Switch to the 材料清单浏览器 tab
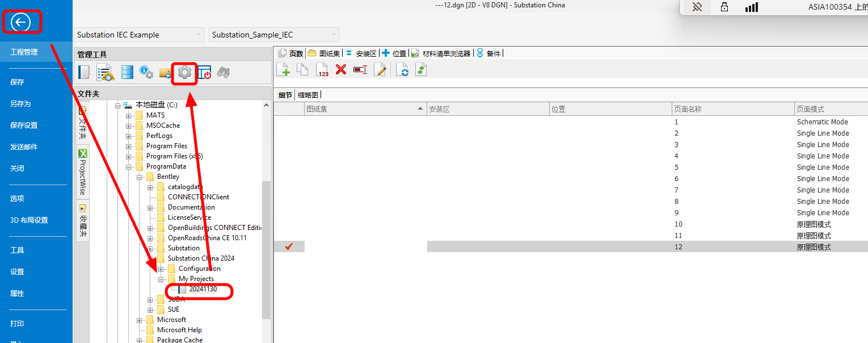 [x=441, y=53]
